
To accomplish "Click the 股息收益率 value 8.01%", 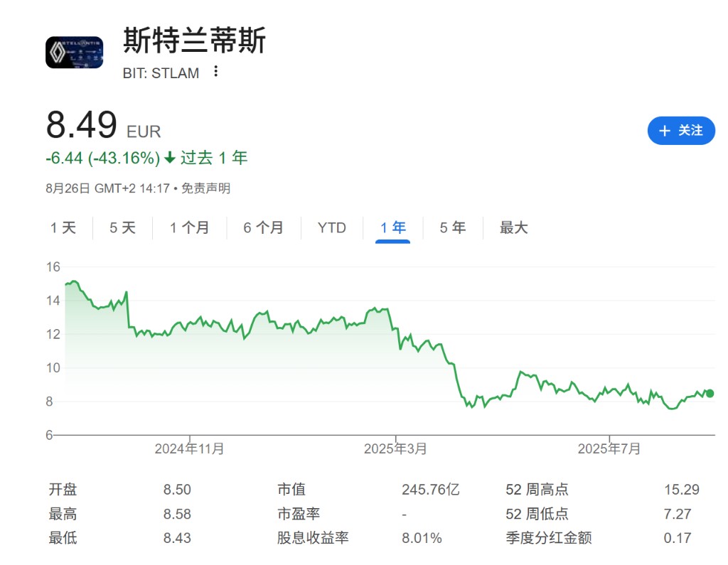I will tap(422, 539).
